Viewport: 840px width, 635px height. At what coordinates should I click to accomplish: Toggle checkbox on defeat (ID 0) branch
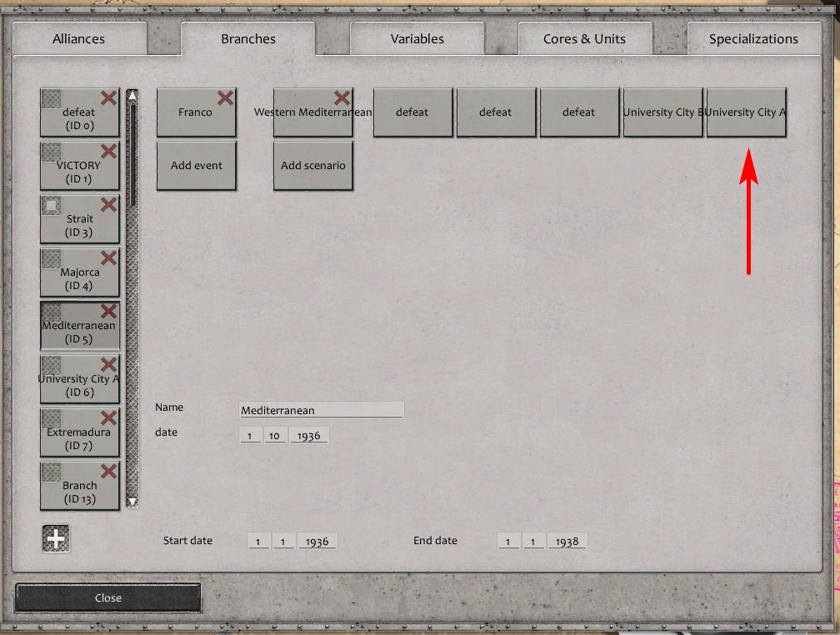pyautogui.click(x=52, y=98)
